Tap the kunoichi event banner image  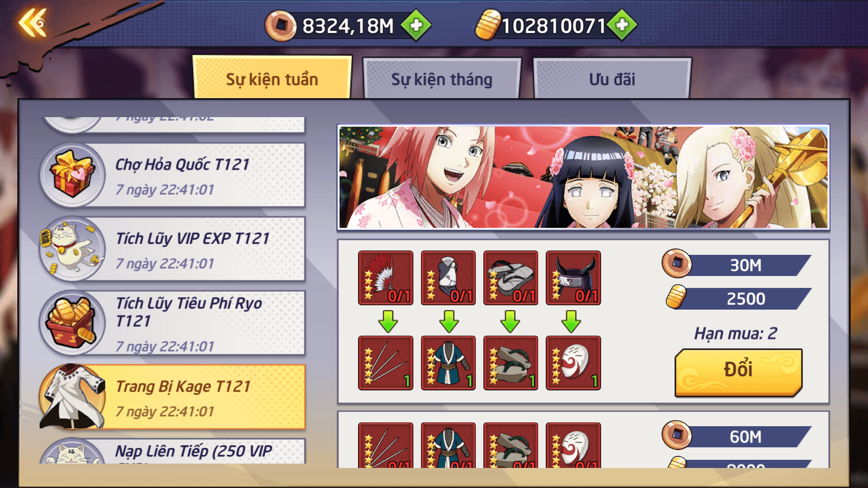(583, 177)
